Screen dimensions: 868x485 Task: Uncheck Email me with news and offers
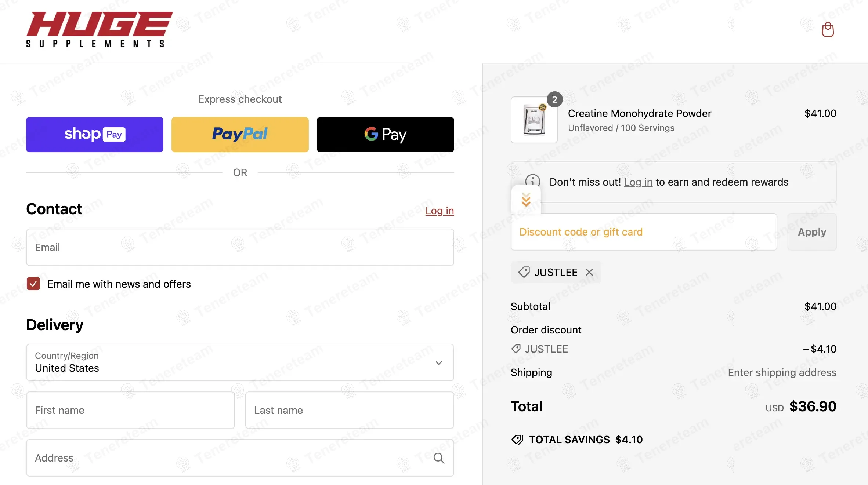coord(33,284)
